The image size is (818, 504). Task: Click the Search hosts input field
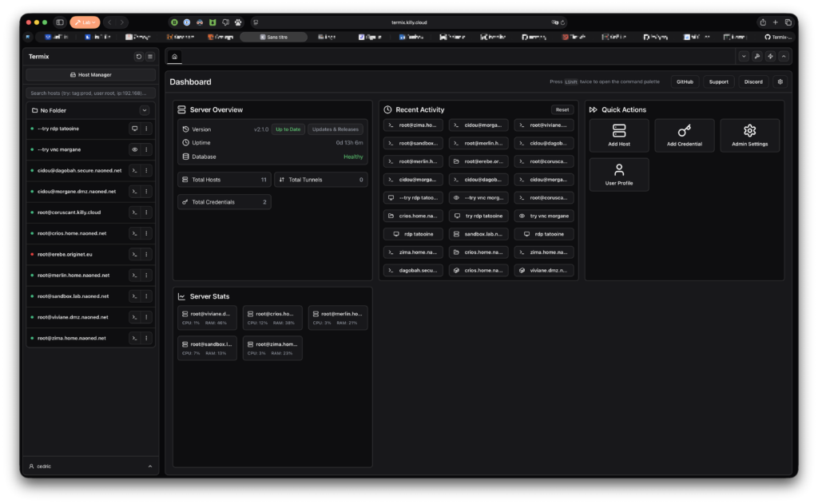pyautogui.click(x=90, y=93)
